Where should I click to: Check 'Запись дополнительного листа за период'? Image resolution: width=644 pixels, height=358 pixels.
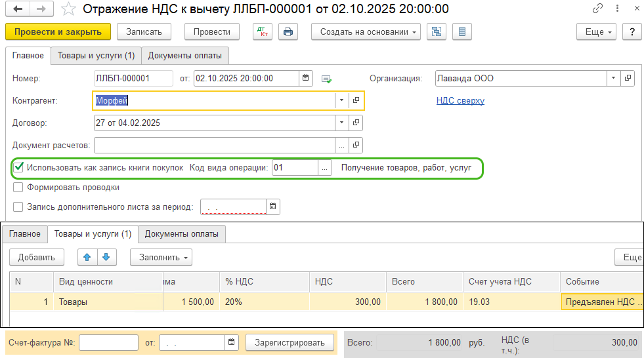coord(19,207)
